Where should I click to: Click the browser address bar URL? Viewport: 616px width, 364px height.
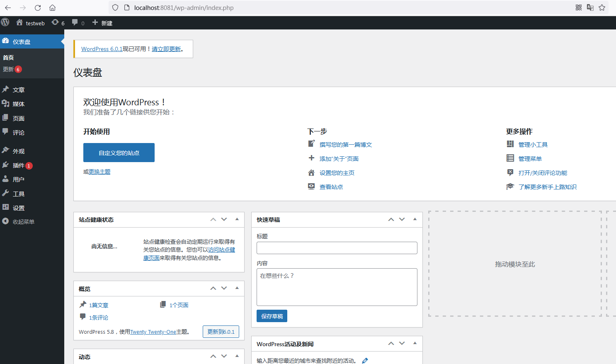[x=184, y=7]
